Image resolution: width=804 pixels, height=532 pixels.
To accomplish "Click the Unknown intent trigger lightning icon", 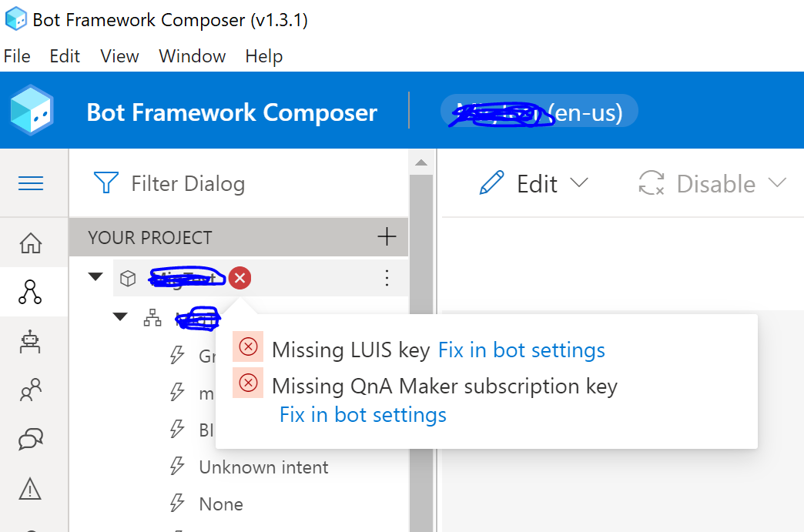I will coord(178,467).
